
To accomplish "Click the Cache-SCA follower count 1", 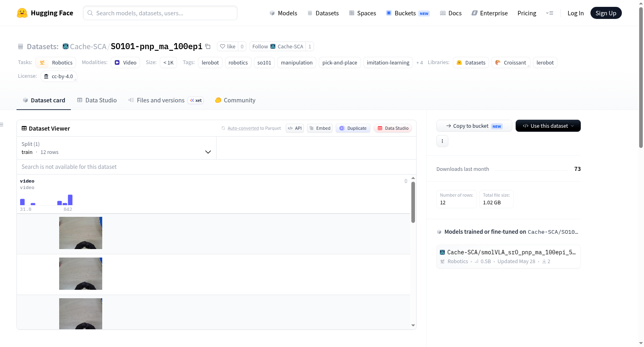I will click(310, 46).
